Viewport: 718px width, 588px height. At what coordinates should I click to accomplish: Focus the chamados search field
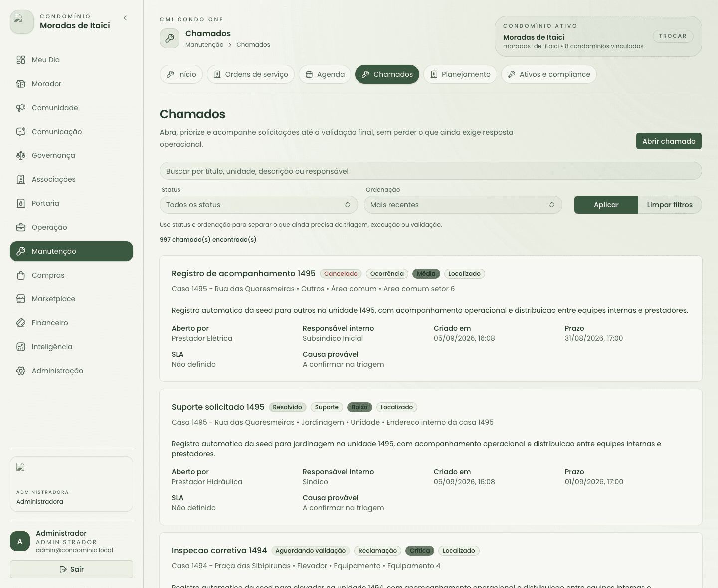431,171
